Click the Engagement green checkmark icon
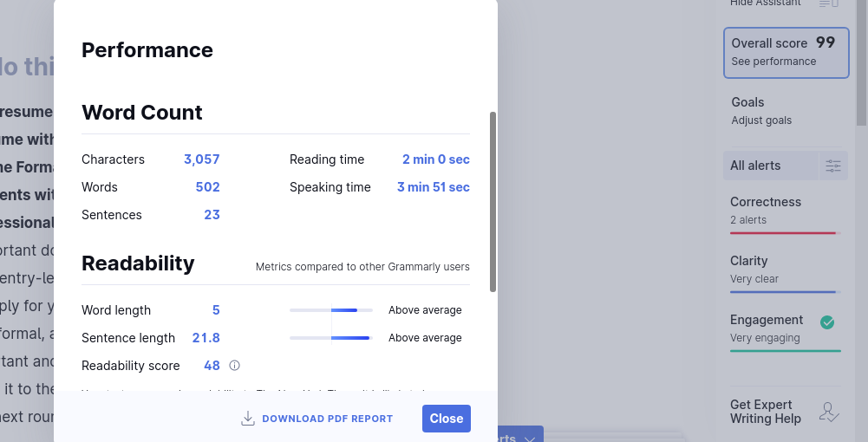The image size is (868, 442). tap(827, 322)
